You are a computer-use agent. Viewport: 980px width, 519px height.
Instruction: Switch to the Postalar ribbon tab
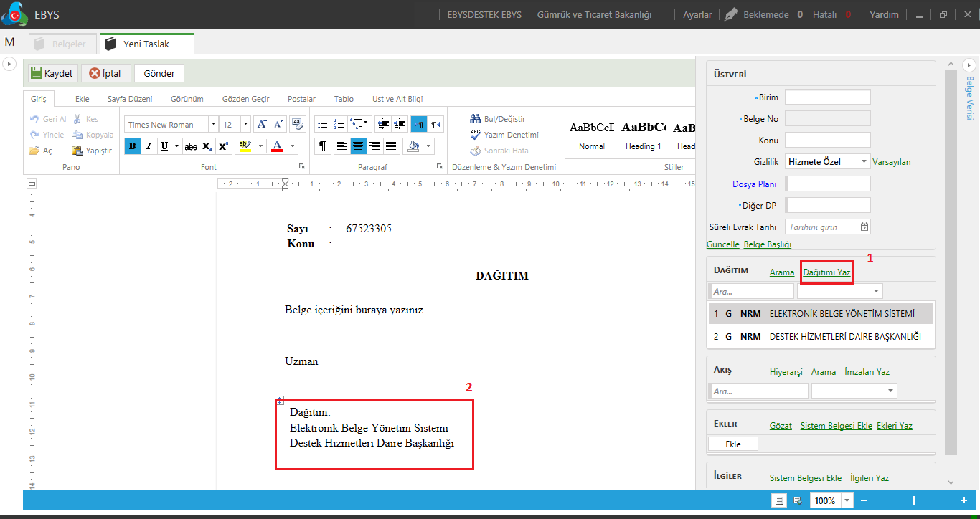(301, 99)
